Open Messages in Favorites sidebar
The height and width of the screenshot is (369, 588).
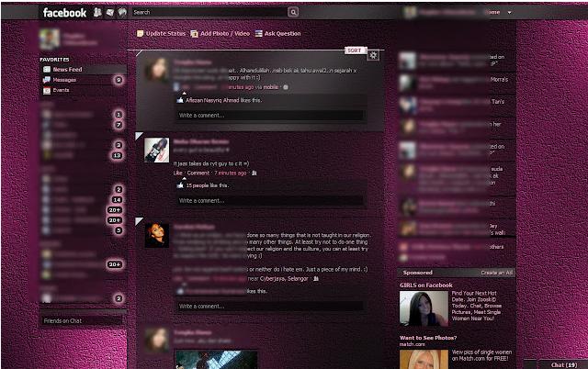[x=64, y=80]
